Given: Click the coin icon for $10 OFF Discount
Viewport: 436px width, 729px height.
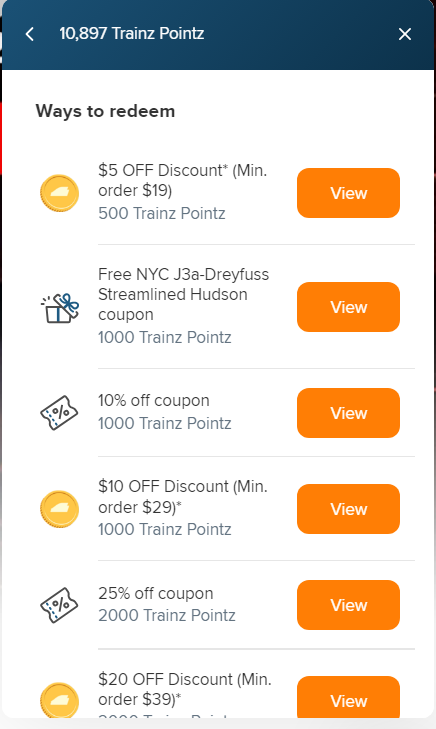Looking at the screenshot, I should pyautogui.click(x=59, y=509).
